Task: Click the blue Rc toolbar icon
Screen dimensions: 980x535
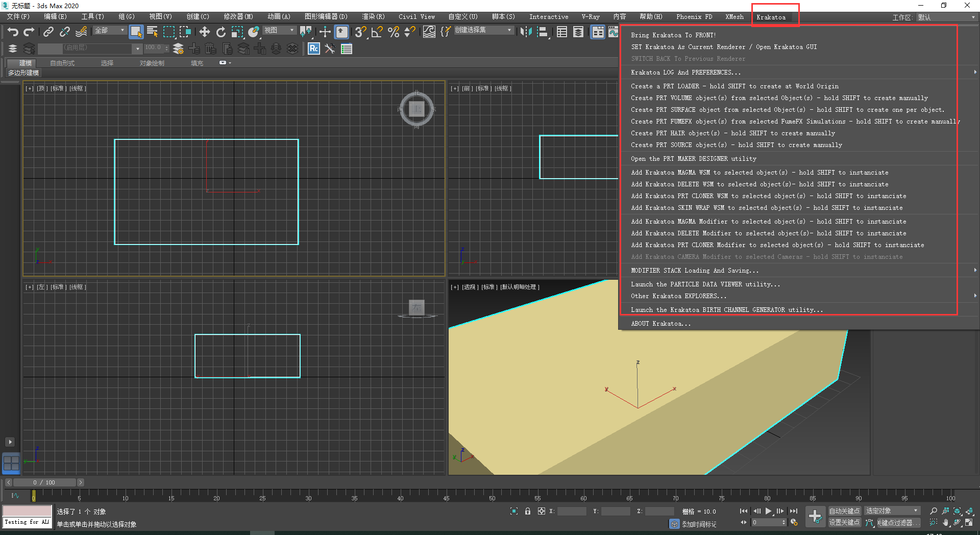Action: 314,48
